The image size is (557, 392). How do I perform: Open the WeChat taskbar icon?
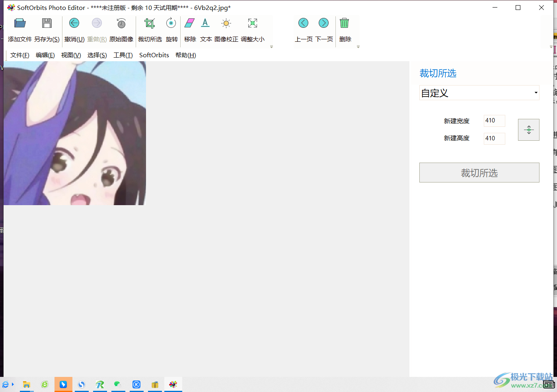pos(118,384)
